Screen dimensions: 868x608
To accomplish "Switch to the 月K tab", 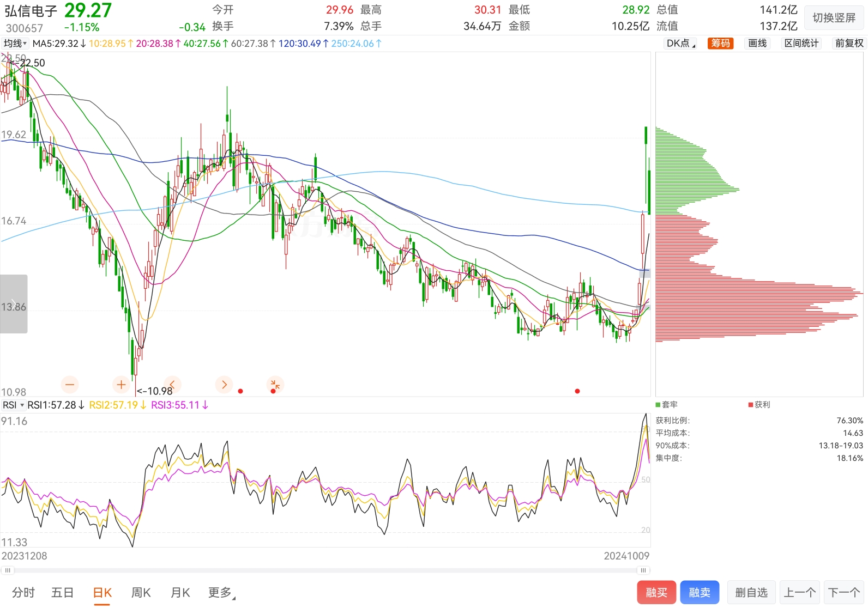I will [180, 593].
